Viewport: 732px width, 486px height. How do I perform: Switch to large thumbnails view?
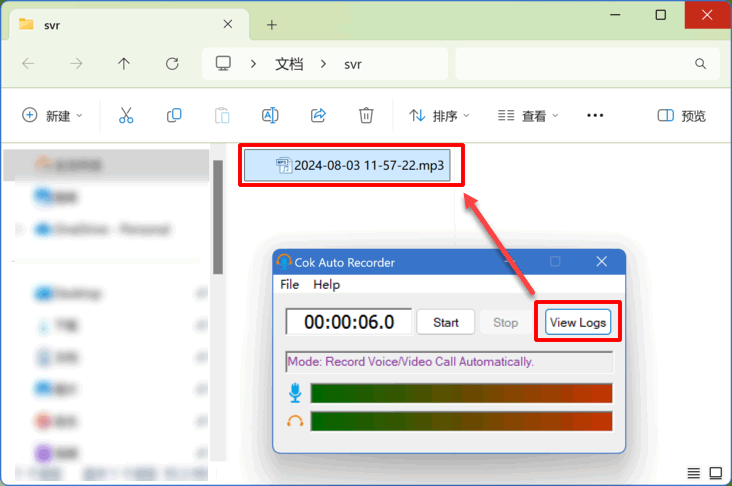pyautogui.click(x=716, y=472)
